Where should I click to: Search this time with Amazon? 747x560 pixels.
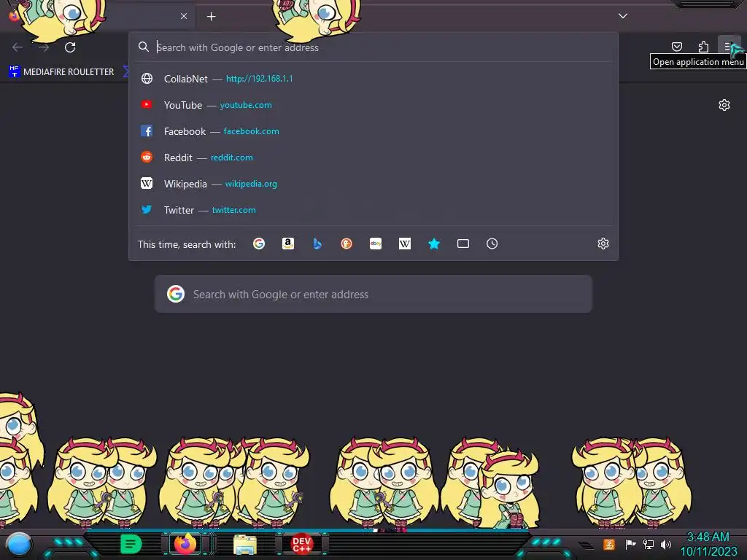coord(287,244)
